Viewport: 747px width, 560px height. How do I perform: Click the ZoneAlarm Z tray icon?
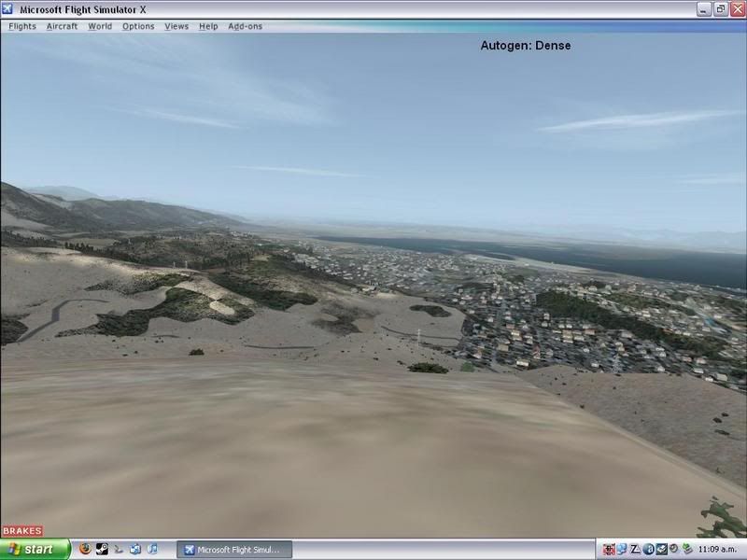coord(635,550)
